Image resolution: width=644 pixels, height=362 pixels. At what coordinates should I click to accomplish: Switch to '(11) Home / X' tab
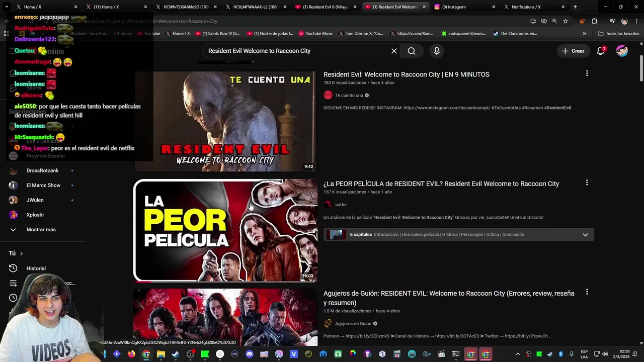point(116,7)
